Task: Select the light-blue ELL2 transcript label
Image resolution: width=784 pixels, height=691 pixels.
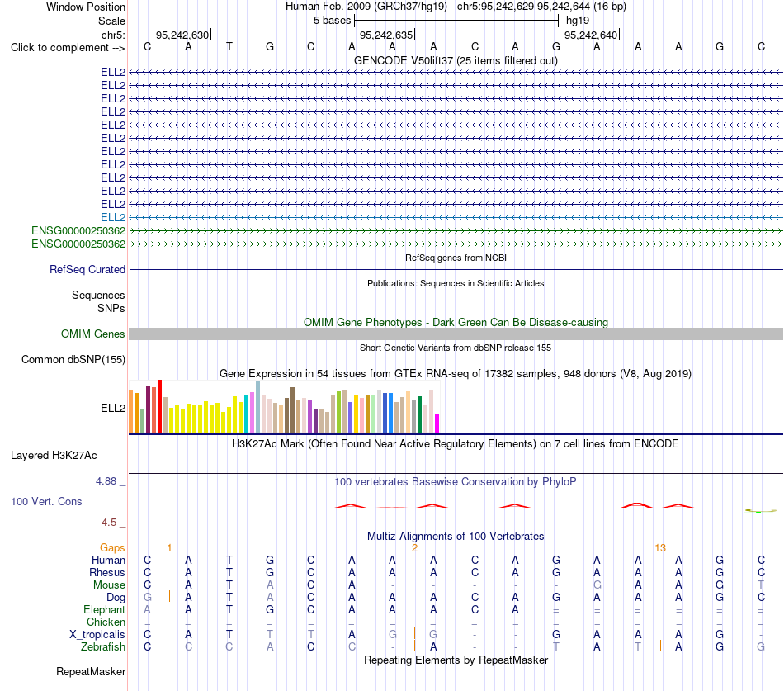Action: tap(113, 218)
